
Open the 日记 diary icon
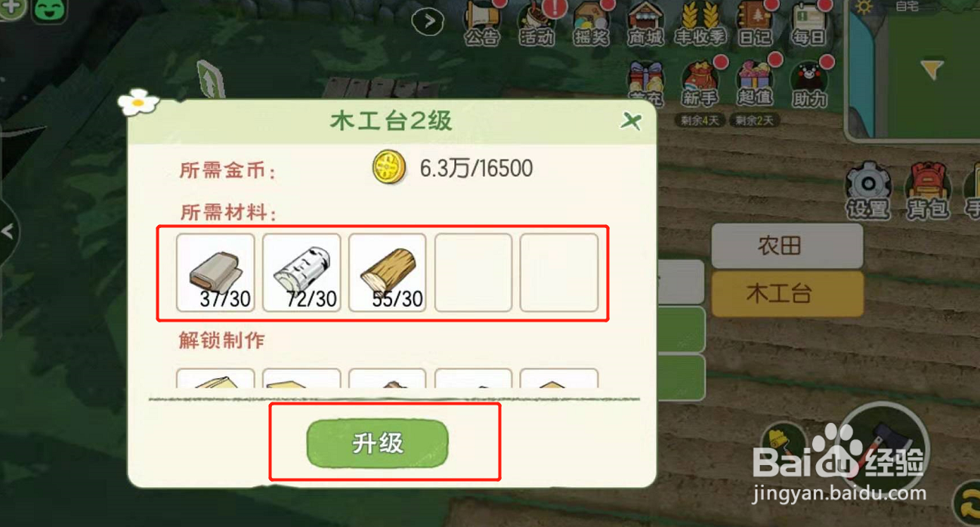(x=754, y=23)
